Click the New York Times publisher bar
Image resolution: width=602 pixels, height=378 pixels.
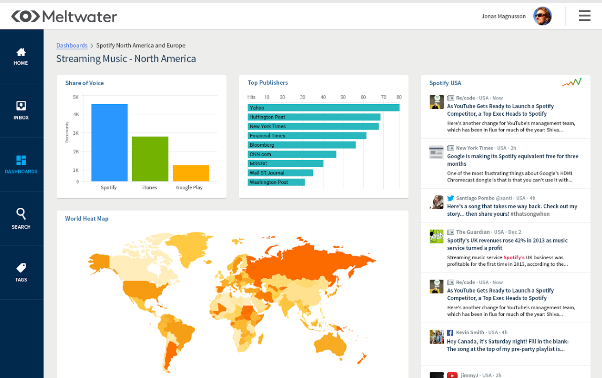313,126
